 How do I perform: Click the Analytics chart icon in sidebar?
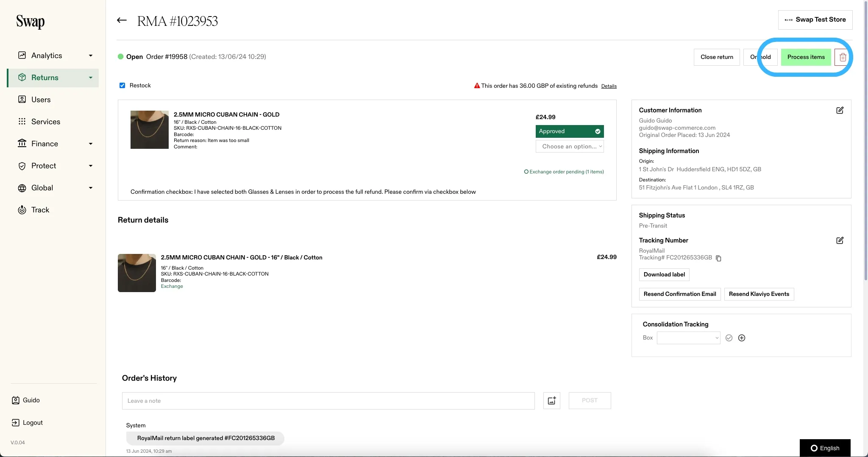pos(22,56)
